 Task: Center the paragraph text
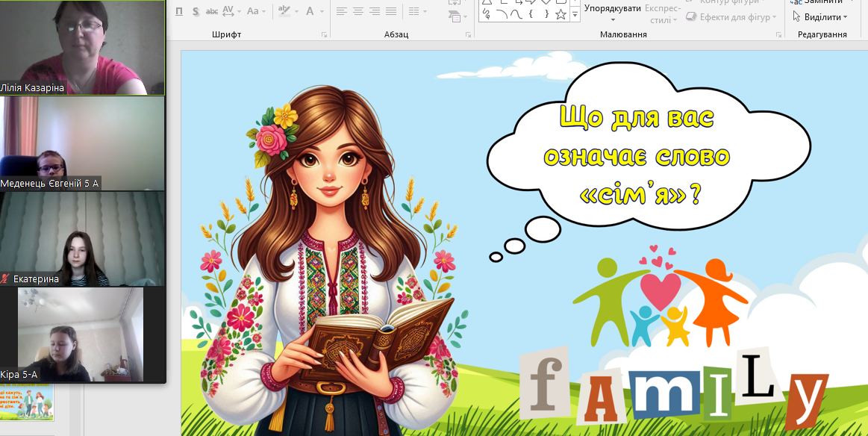coord(358,11)
